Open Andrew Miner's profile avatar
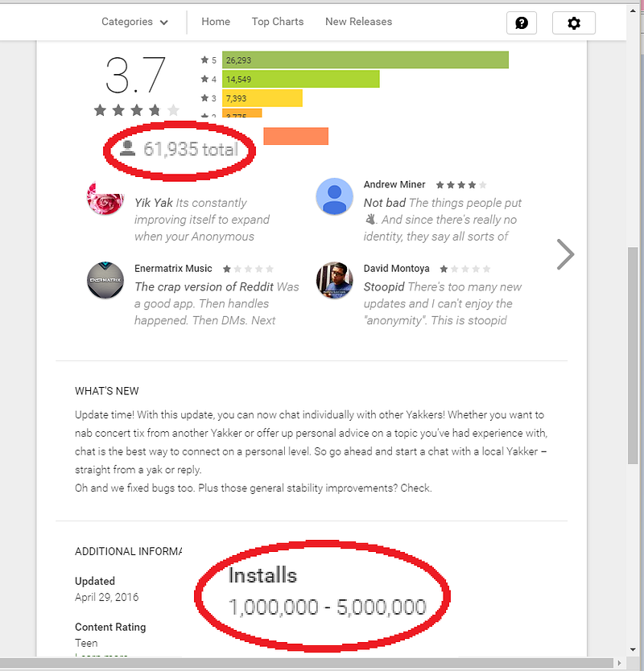This screenshot has height=671, width=644. point(334,196)
